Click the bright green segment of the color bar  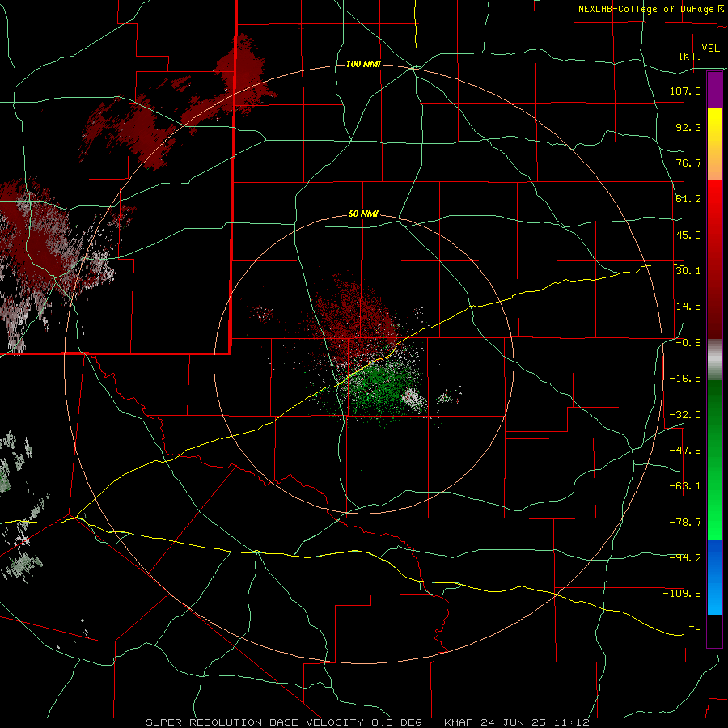(714, 459)
